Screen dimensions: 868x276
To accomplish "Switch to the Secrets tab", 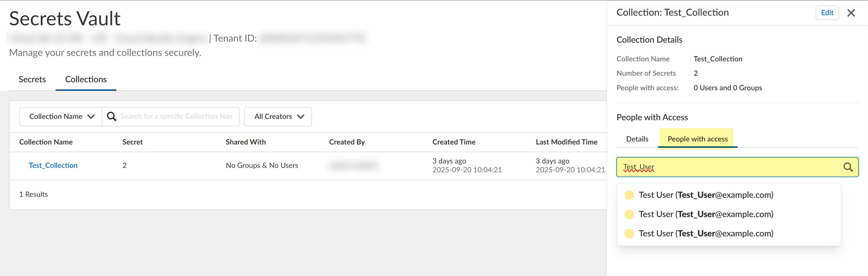I will (32, 80).
